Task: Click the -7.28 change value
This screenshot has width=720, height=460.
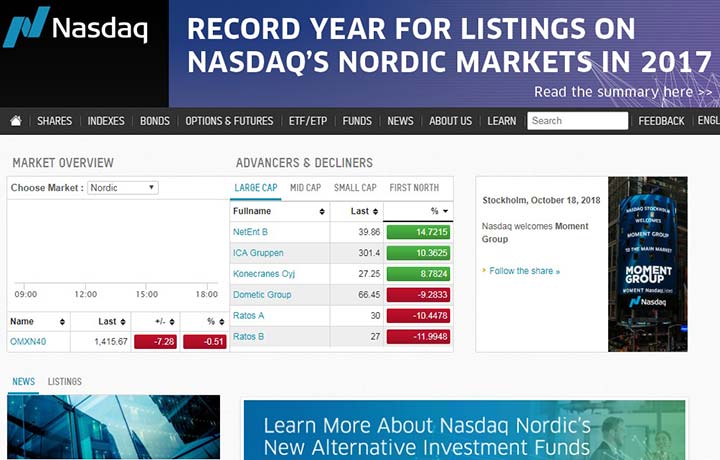Action: (x=155, y=342)
